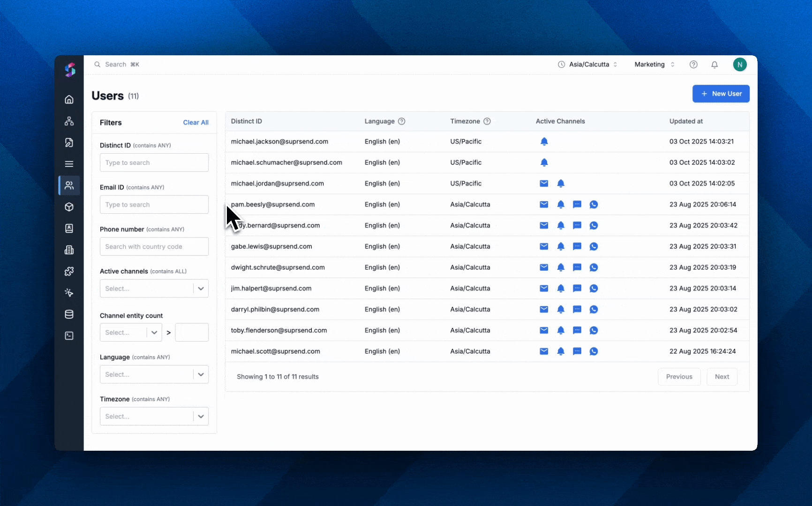Open the workflow hierarchy sidebar icon
The image size is (812, 506).
coord(69,121)
